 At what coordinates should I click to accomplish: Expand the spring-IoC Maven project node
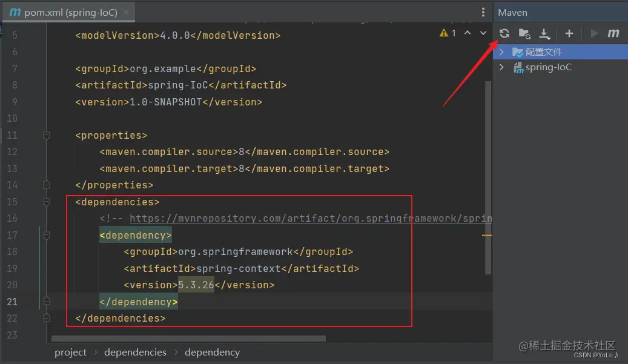pos(501,67)
